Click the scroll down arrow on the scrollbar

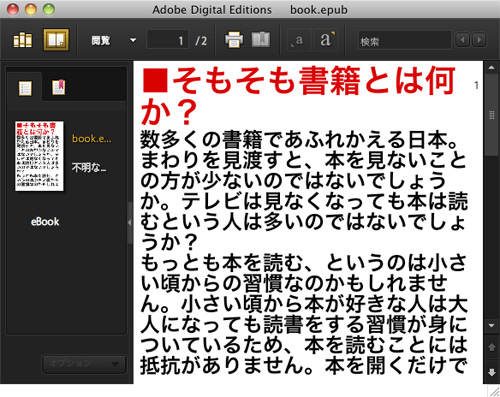coord(491,325)
